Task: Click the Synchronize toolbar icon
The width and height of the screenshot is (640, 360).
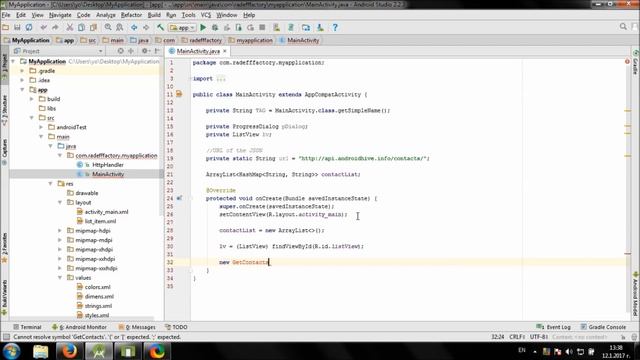Action: click(x=29, y=27)
